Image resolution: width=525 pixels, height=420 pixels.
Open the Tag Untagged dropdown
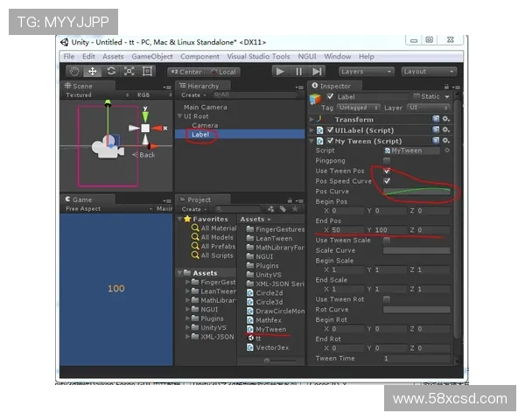[x=358, y=108]
